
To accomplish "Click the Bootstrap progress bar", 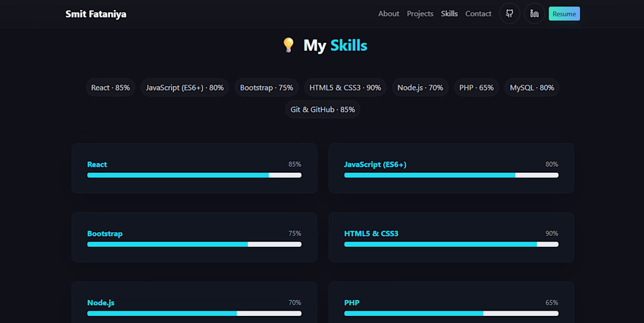I will (194, 244).
